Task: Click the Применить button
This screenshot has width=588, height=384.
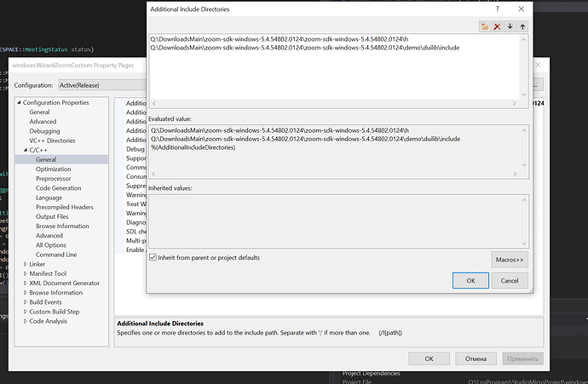Action: [522, 358]
